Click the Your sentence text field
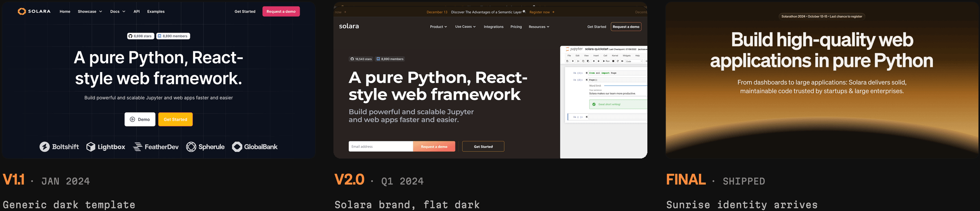Screen dimensions: 980x211 click(x=618, y=93)
